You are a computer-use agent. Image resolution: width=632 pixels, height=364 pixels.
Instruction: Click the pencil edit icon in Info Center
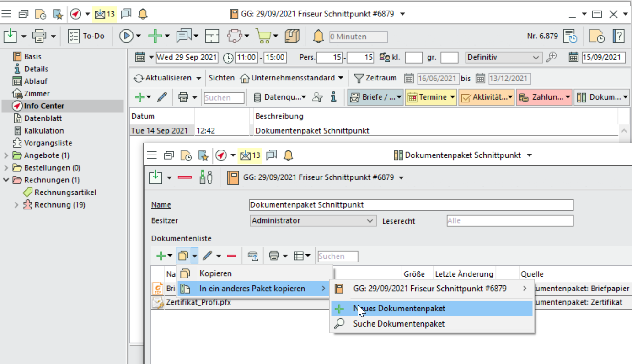(x=162, y=97)
